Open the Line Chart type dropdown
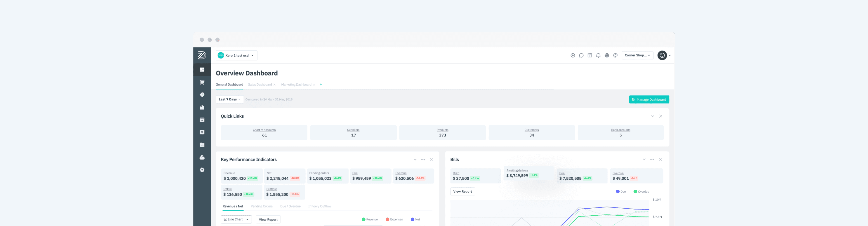The image size is (868, 226). [236, 219]
